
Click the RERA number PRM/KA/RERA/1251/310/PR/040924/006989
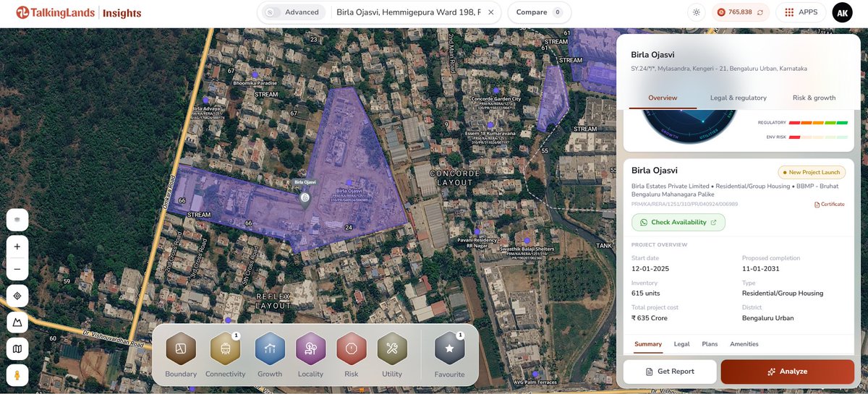(685, 204)
